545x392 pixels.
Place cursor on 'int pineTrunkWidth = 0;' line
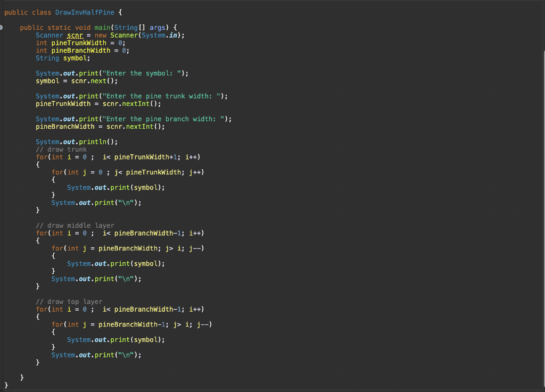(81, 43)
